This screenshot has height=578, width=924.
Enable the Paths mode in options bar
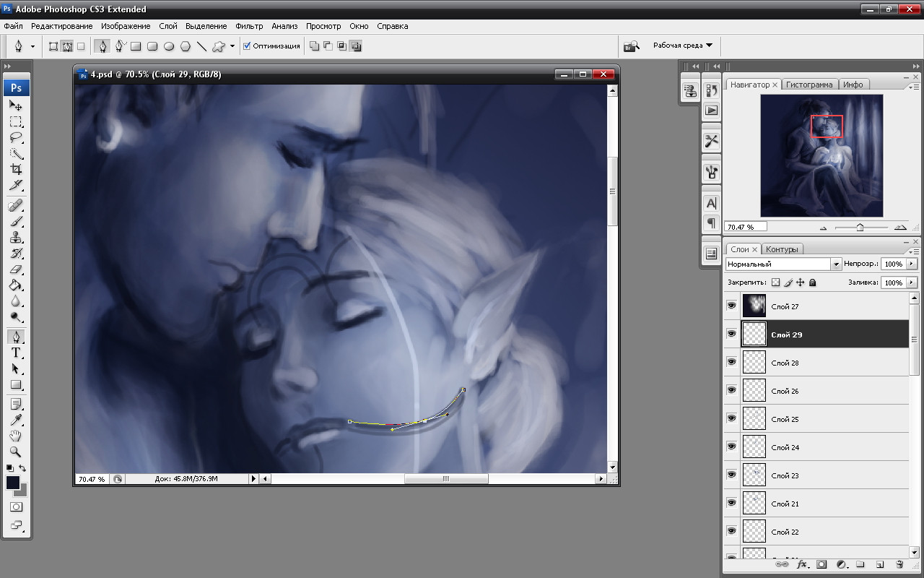click(x=67, y=46)
